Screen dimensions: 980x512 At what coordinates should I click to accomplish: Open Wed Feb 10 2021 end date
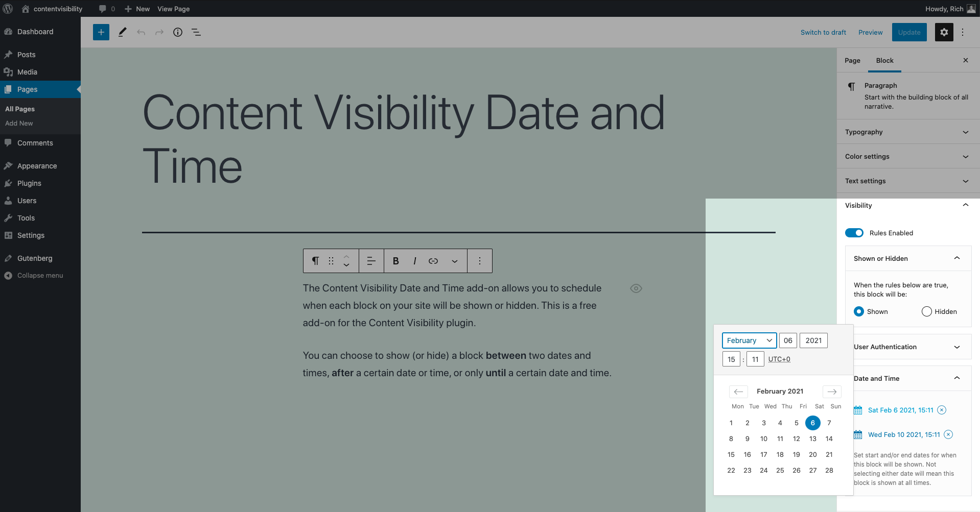[904, 434]
